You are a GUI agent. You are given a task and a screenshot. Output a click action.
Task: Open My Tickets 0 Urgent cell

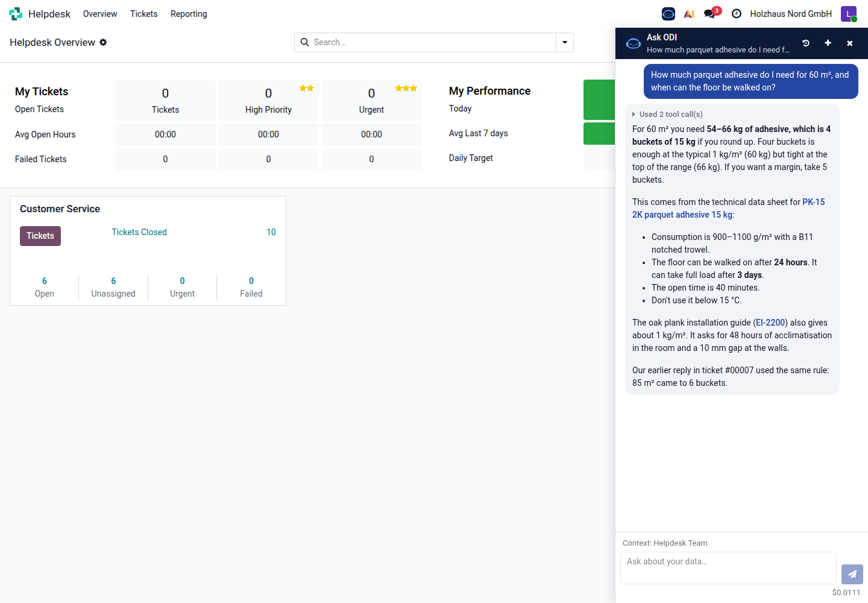[371, 100]
